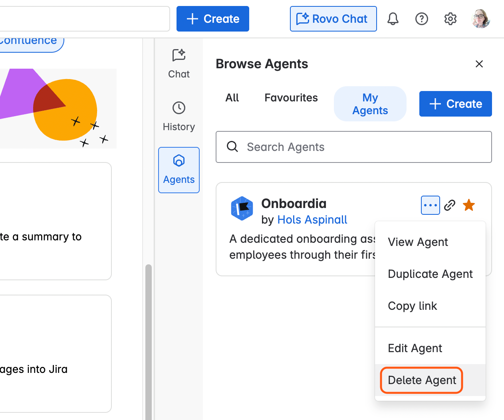Click the search magnifier in Search Agents
Screen dimensions: 504x420
232,147
